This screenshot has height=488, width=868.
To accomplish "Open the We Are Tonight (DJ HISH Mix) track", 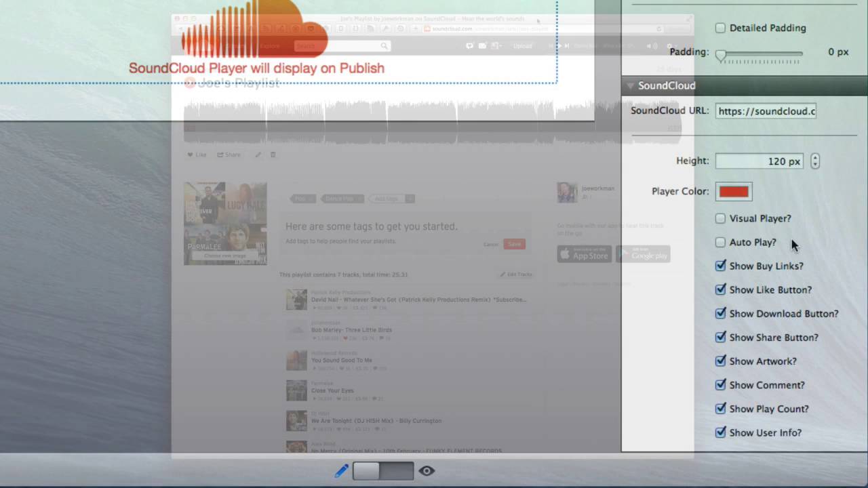I will pos(376,421).
